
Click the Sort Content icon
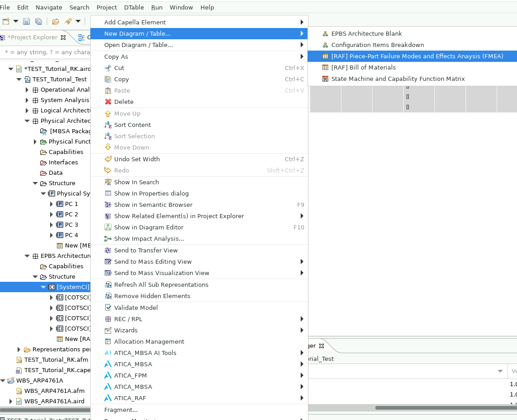108,125
